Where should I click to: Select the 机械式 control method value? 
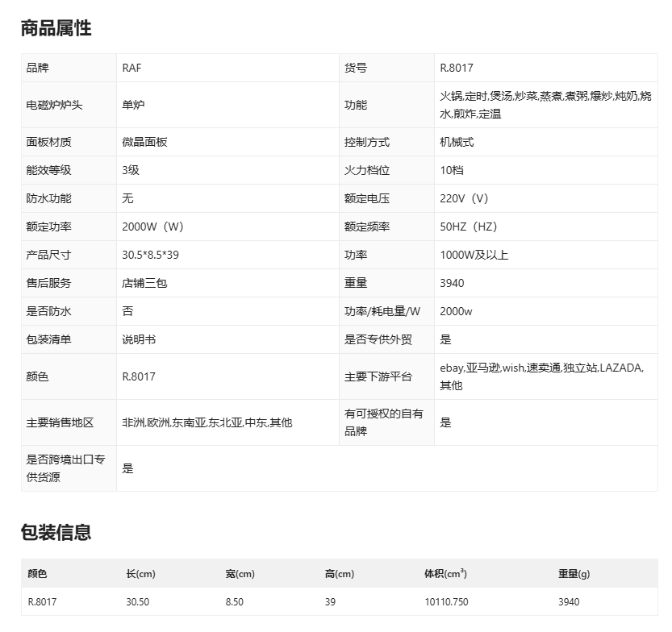(x=457, y=142)
